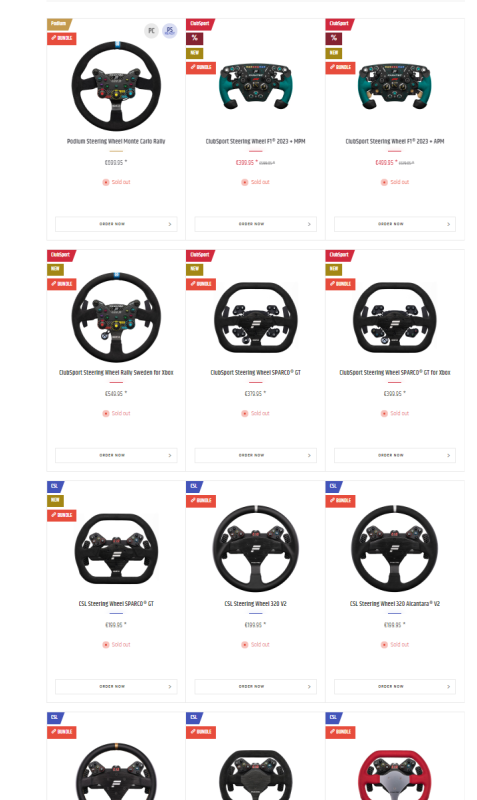Open CSL Steering Wheel SPARCO GT title link
The image size is (477, 800).
(x=116, y=604)
